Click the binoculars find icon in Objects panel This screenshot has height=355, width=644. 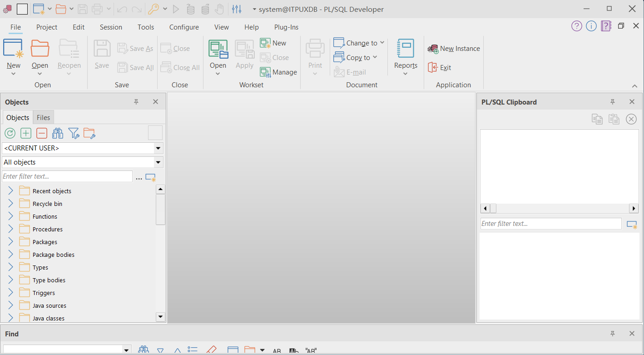pyautogui.click(x=58, y=133)
